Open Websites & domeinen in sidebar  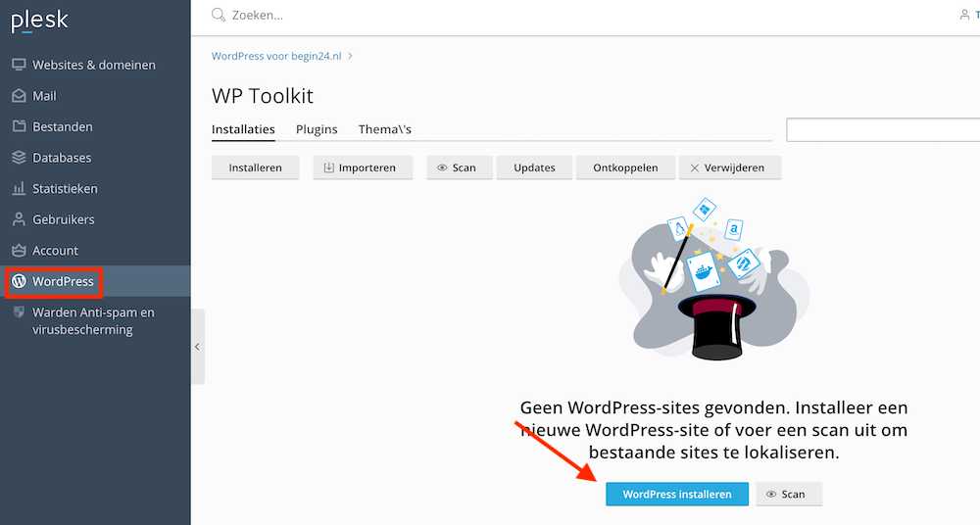95,65
